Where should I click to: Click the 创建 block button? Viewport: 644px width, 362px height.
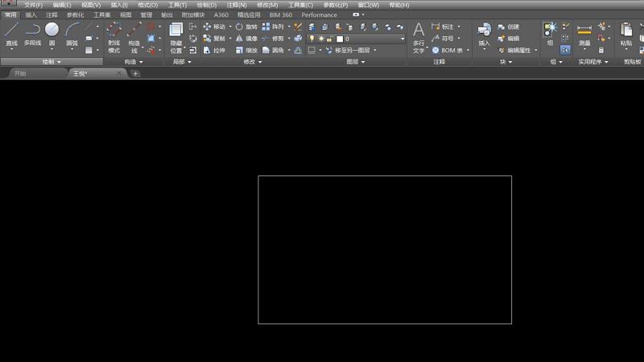[508, 27]
